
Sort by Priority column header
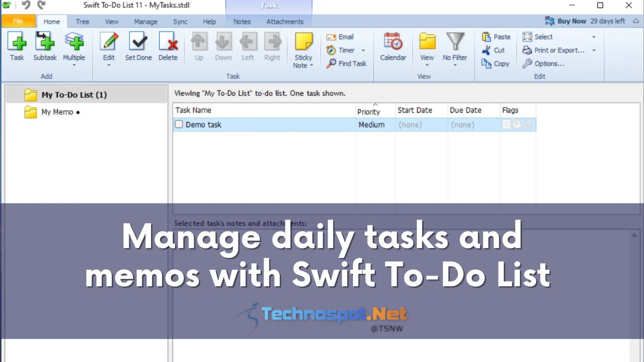point(375,110)
